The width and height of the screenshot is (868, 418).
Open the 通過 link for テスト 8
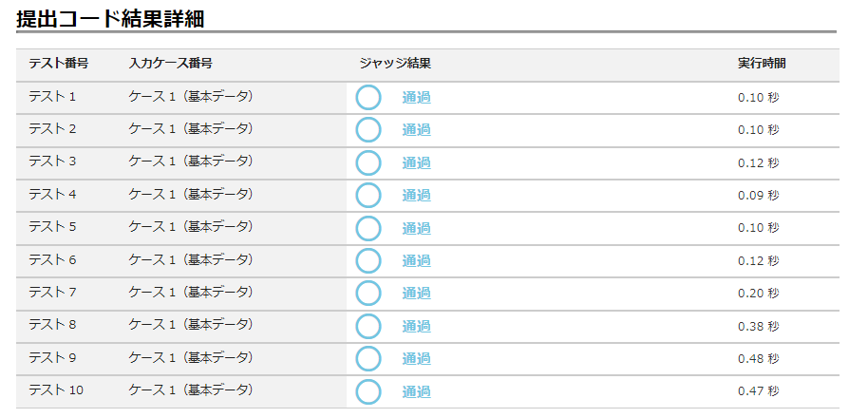tap(416, 326)
